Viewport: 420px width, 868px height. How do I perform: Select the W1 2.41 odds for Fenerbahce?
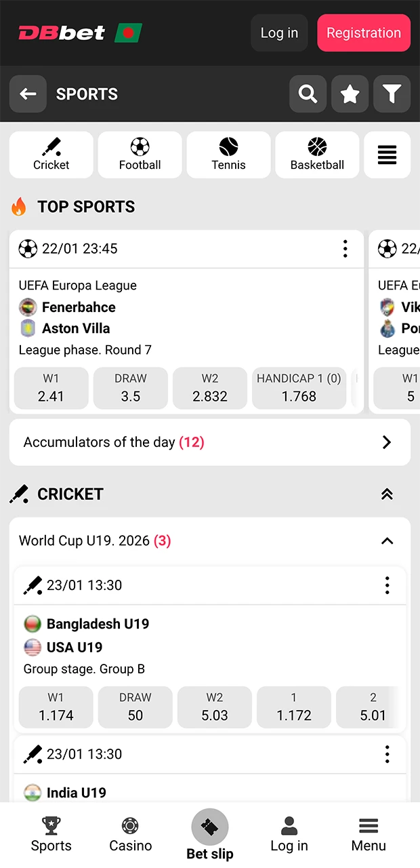click(51, 388)
